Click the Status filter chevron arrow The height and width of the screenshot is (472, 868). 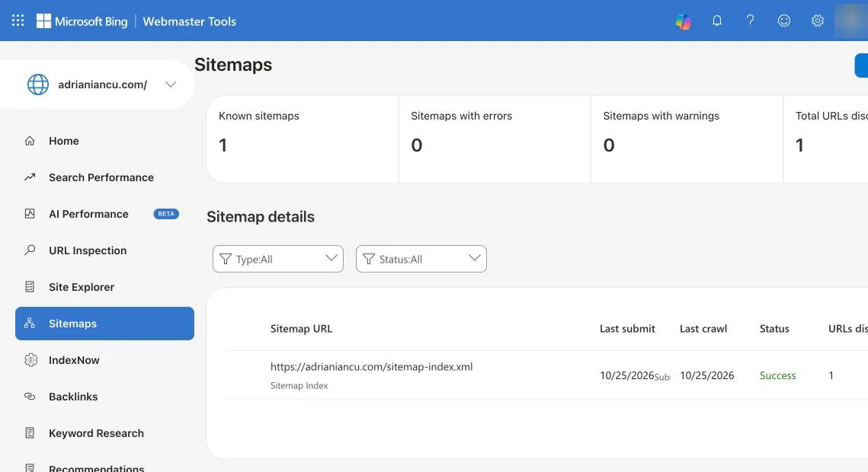[x=475, y=258]
